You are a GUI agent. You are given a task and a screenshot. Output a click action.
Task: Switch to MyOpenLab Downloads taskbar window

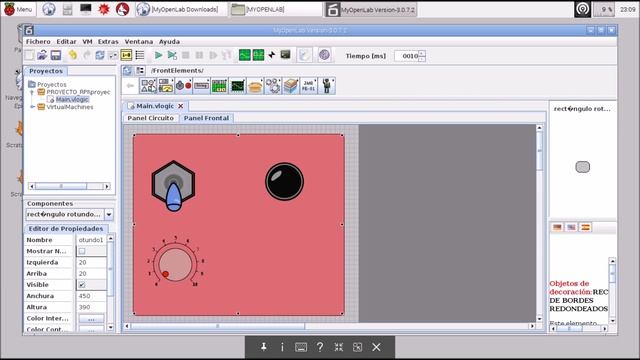point(181,9)
